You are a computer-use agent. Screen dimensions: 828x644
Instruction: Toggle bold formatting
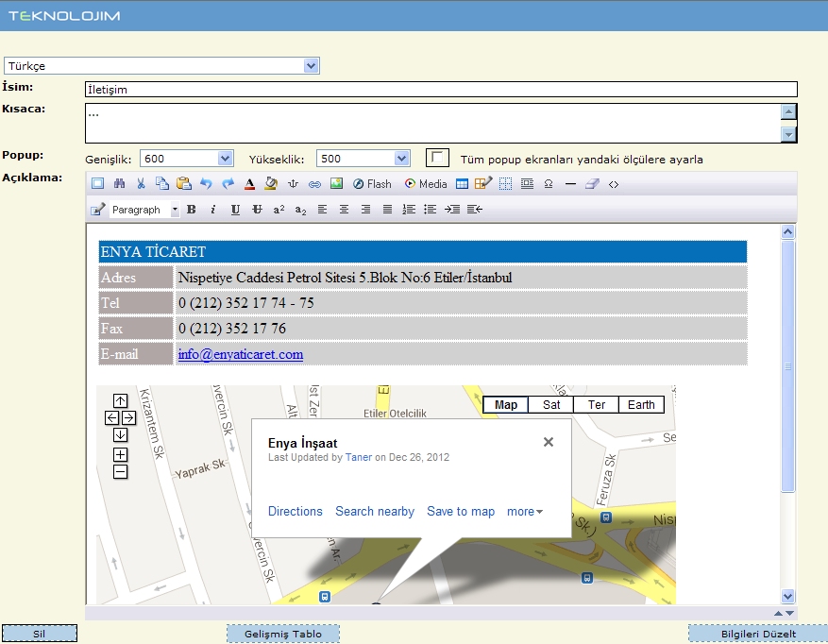point(192,210)
